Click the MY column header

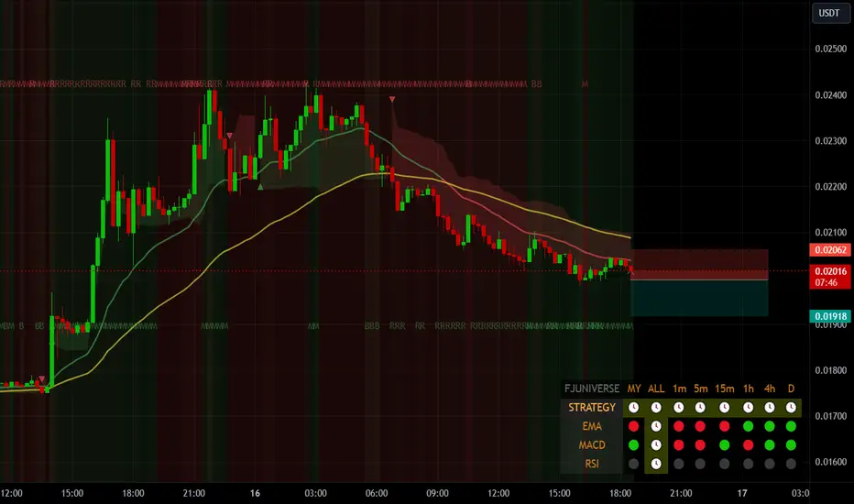click(x=634, y=389)
